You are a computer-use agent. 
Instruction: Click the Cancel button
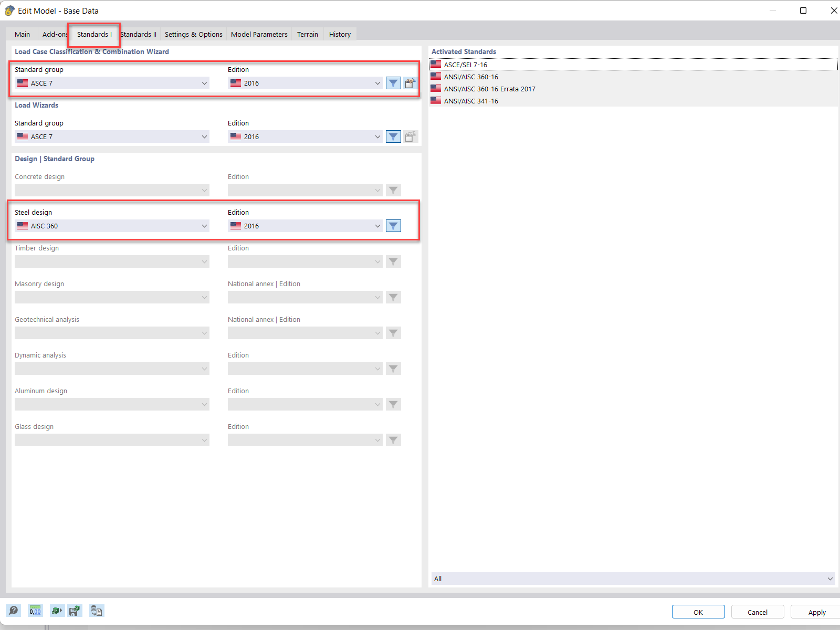pos(758,612)
